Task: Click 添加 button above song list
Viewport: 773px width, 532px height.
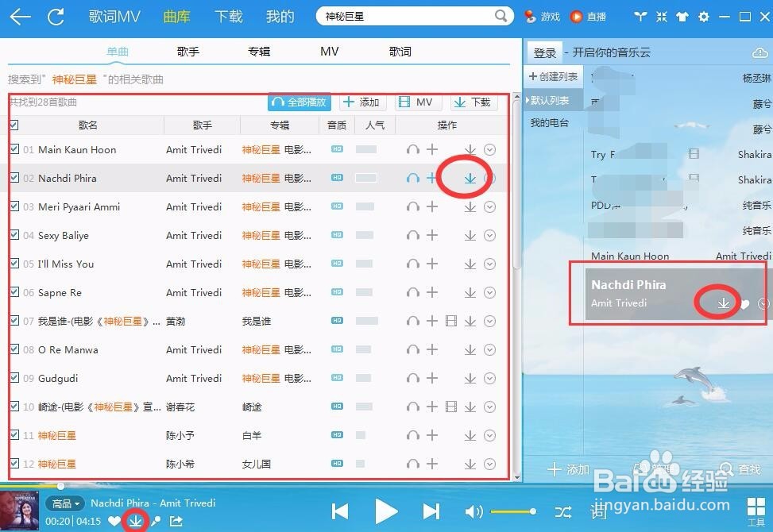Action: pyautogui.click(x=361, y=102)
